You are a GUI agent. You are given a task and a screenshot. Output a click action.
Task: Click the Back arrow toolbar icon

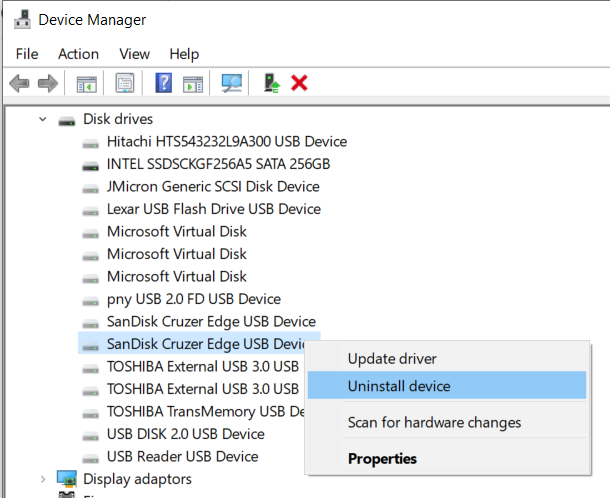point(19,83)
